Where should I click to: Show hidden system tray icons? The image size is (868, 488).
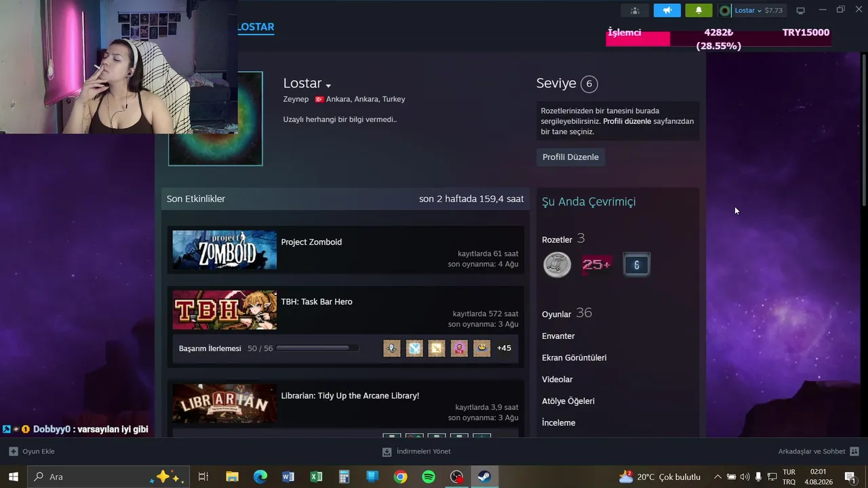[x=717, y=476]
